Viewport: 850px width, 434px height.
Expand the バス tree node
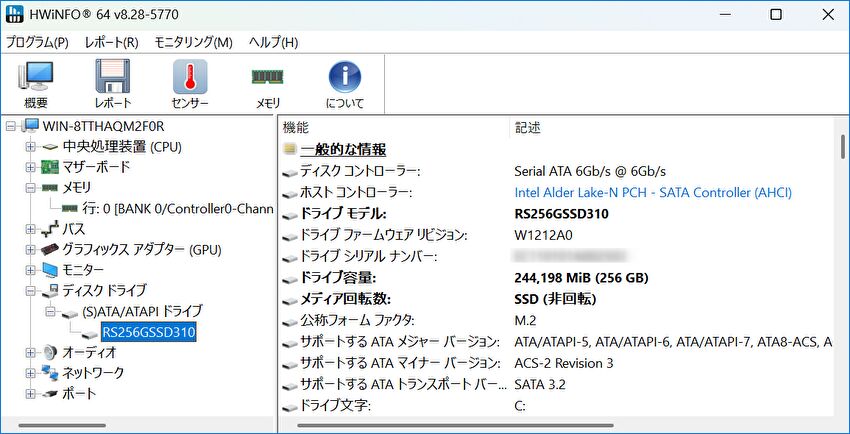[x=30, y=229]
